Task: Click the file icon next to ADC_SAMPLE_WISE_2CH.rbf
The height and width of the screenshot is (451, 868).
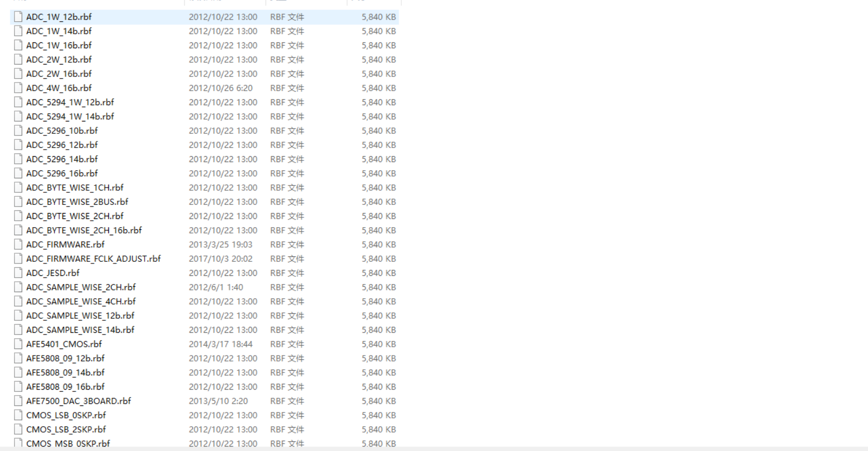Action: (x=18, y=287)
